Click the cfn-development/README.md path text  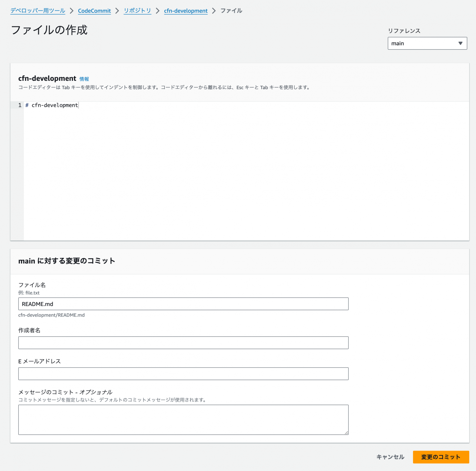click(52, 315)
